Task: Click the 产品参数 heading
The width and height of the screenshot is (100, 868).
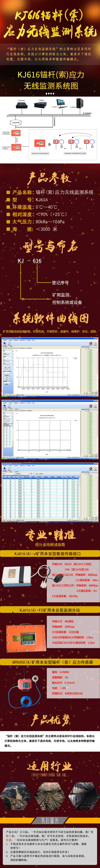Action: click(x=50, y=178)
